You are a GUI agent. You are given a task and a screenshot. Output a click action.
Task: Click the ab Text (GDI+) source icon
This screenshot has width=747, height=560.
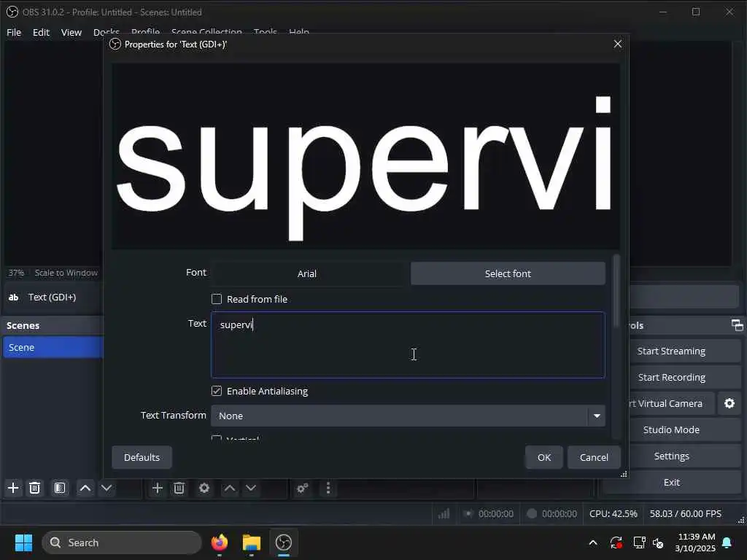point(13,297)
